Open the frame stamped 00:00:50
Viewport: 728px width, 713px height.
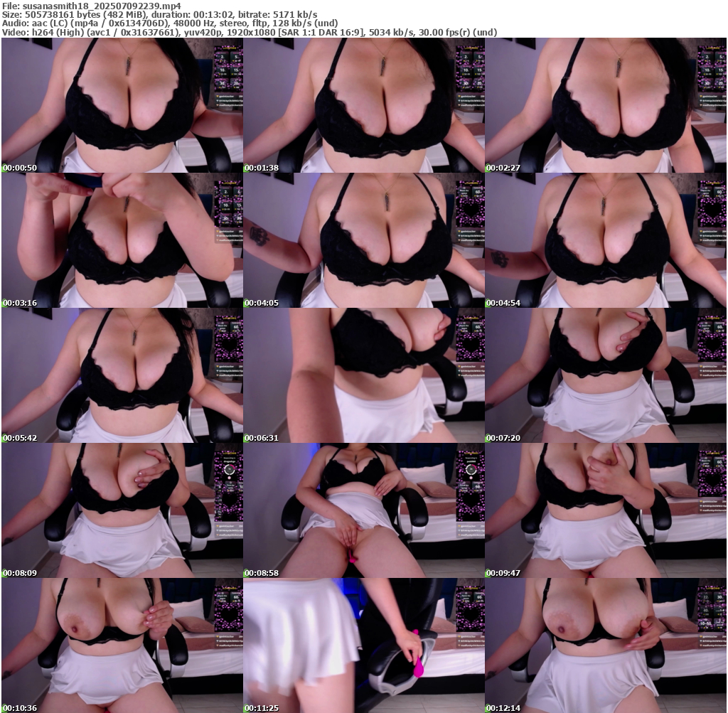pyautogui.click(x=122, y=105)
